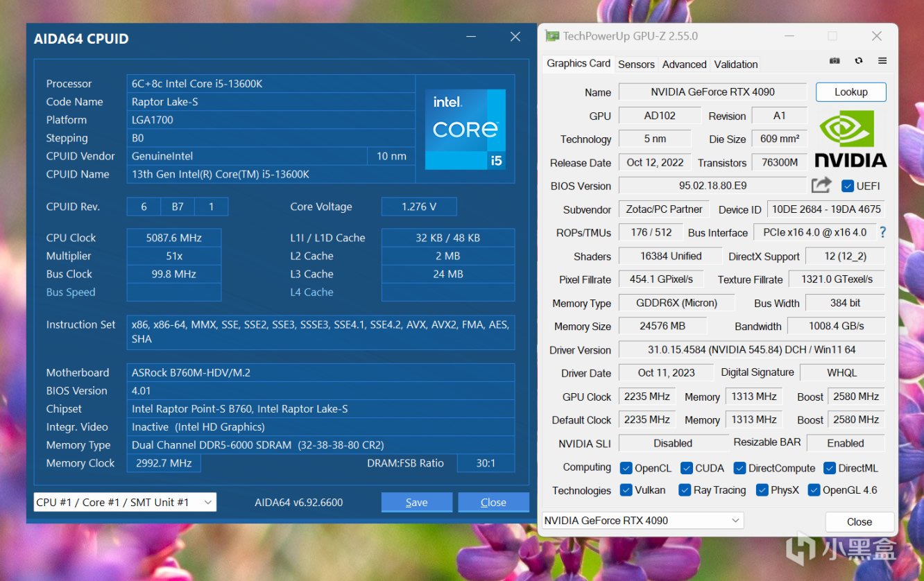The image size is (924, 581).
Task: Open the CPU #1 / Core #1 dropdown
Action: [x=125, y=502]
